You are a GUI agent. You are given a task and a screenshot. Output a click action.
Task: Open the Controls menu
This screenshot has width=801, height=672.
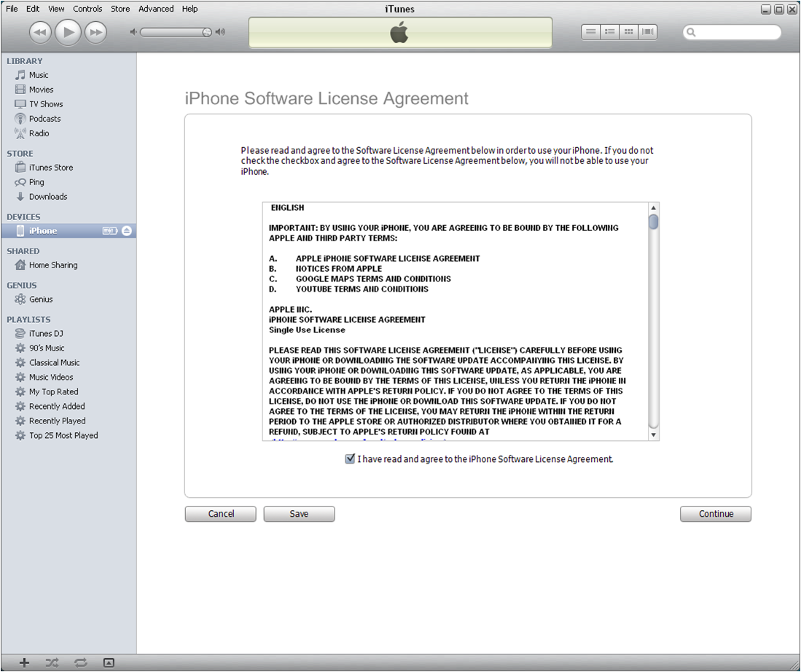(x=87, y=9)
